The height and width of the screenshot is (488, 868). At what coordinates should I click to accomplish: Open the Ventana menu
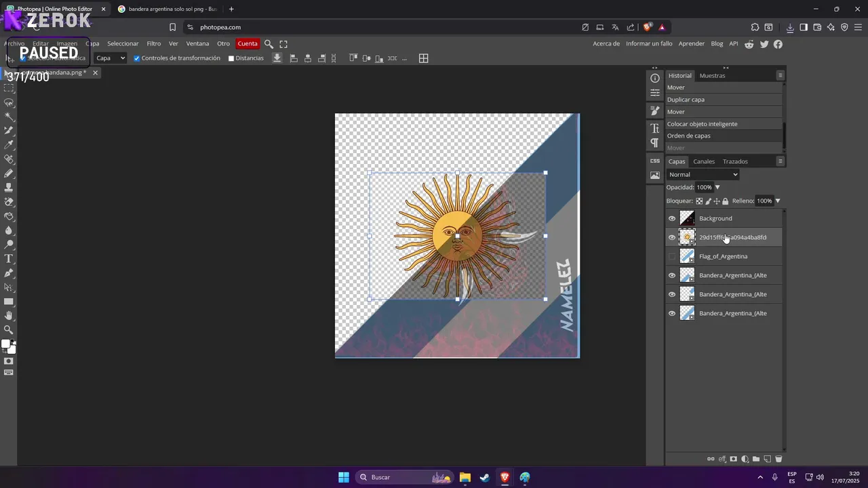tap(197, 43)
